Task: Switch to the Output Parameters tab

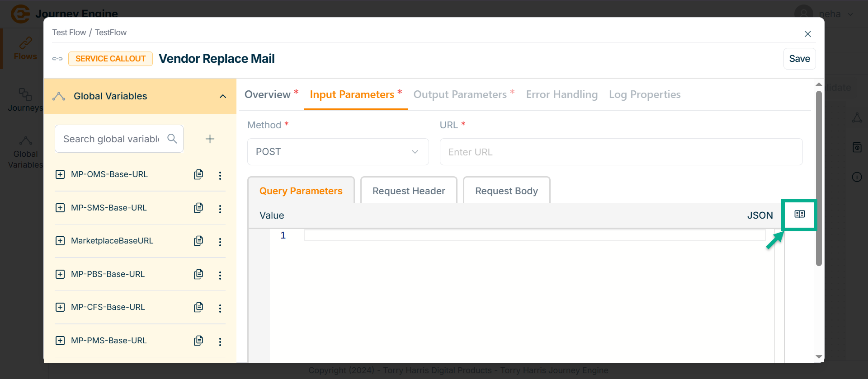Action: click(460, 94)
